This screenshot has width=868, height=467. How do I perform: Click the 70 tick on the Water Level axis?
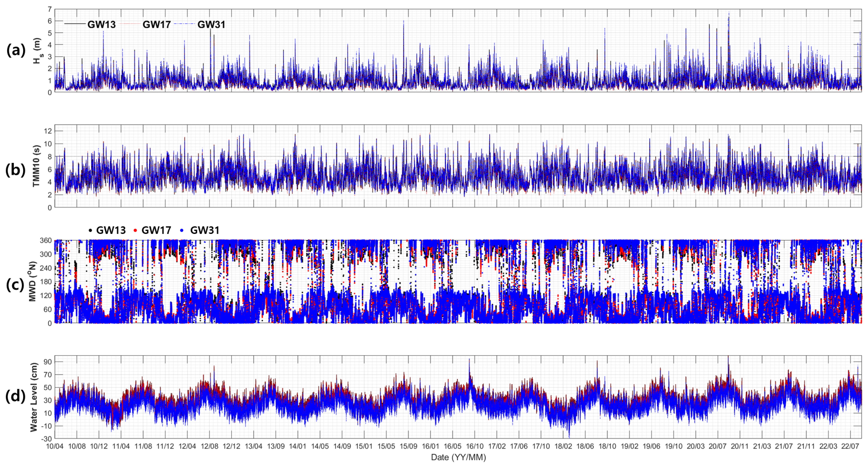pos(48,375)
